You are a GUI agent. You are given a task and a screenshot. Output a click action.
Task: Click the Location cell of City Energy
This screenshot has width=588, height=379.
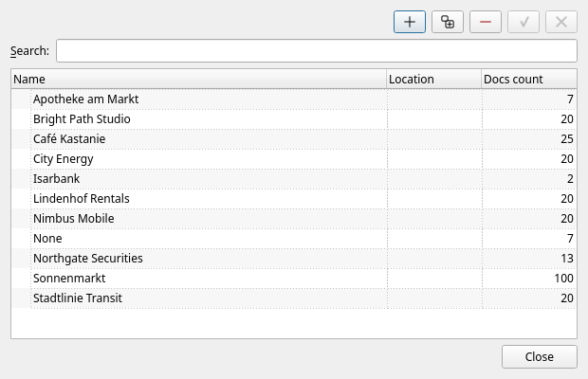click(x=434, y=159)
